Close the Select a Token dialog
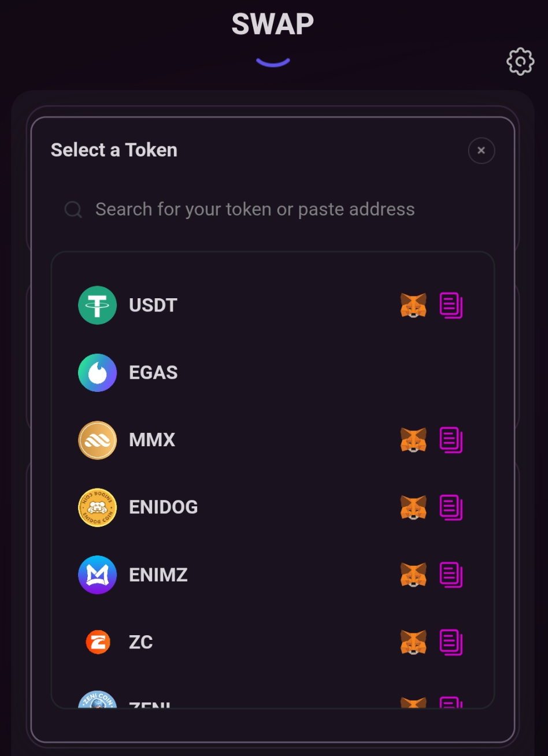Image resolution: width=548 pixels, height=756 pixels. pos(481,150)
